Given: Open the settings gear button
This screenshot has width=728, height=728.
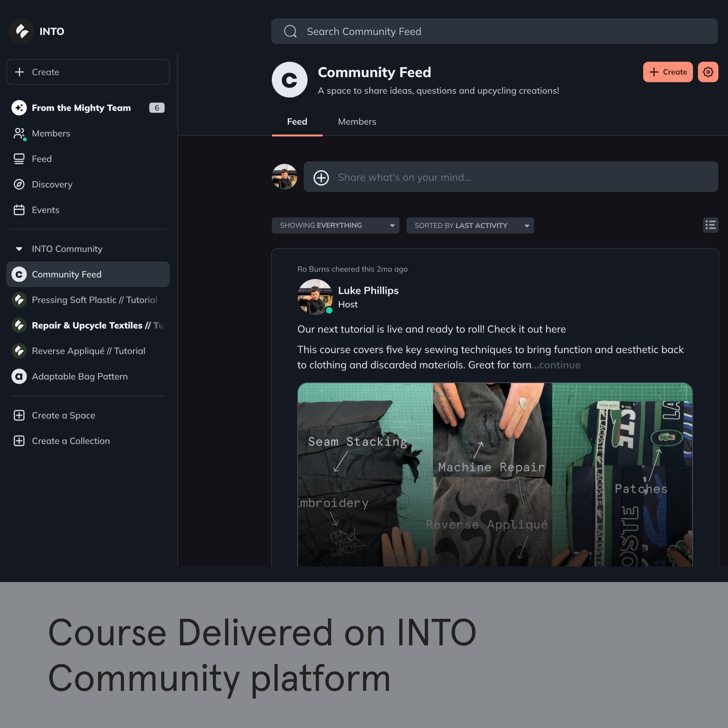Looking at the screenshot, I should [x=708, y=72].
